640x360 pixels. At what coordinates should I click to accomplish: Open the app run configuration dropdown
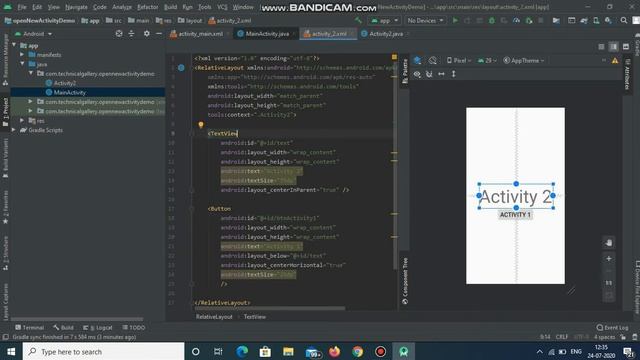384,20
